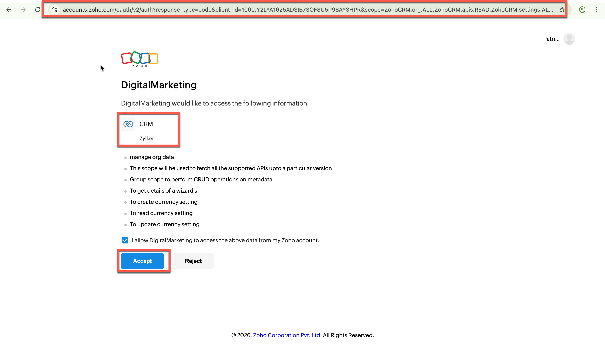Click the Zoho logo
The image size is (605, 364).
pyautogui.click(x=140, y=59)
